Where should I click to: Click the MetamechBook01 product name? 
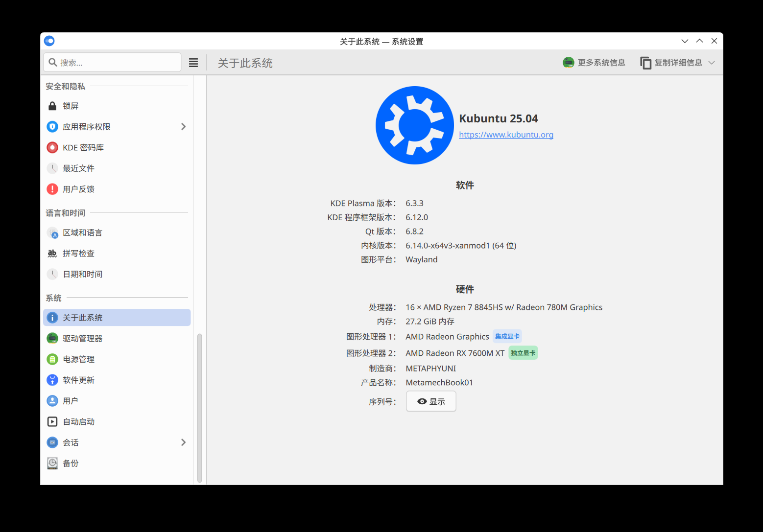(439, 383)
